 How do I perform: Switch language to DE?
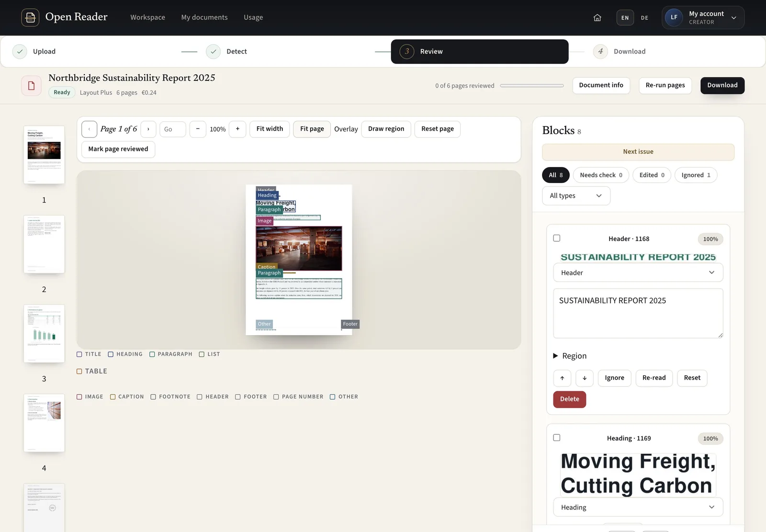pos(644,18)
